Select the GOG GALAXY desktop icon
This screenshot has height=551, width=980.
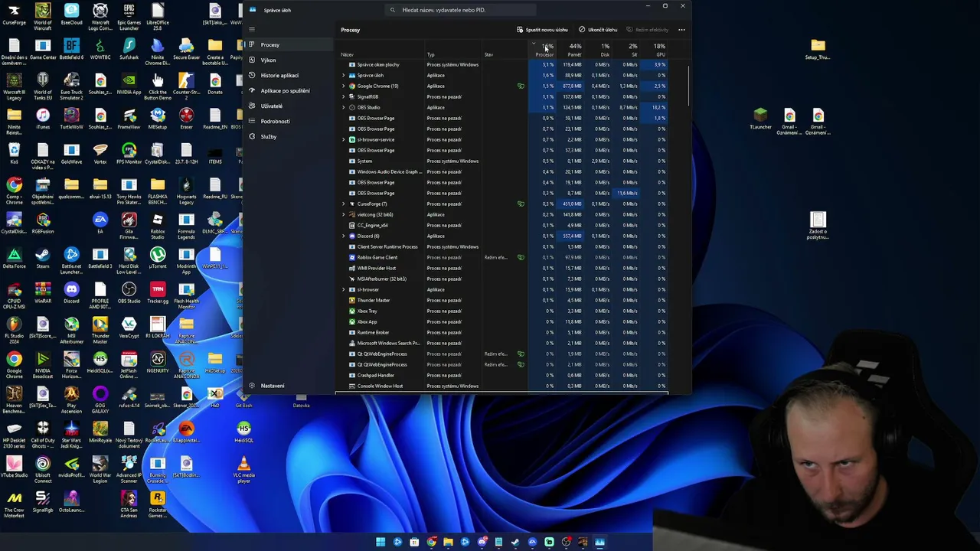click(x=100, y=399)
